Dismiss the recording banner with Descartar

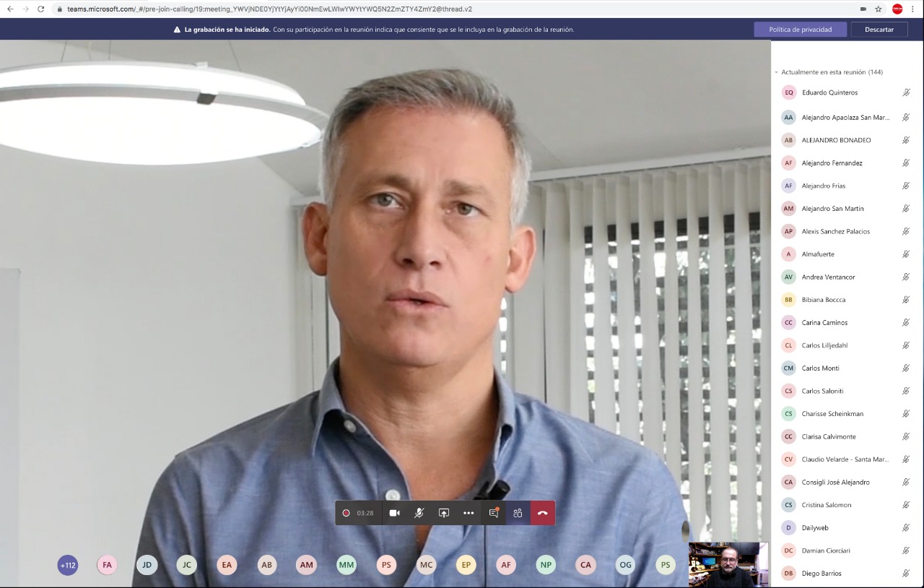pos(879,30)
